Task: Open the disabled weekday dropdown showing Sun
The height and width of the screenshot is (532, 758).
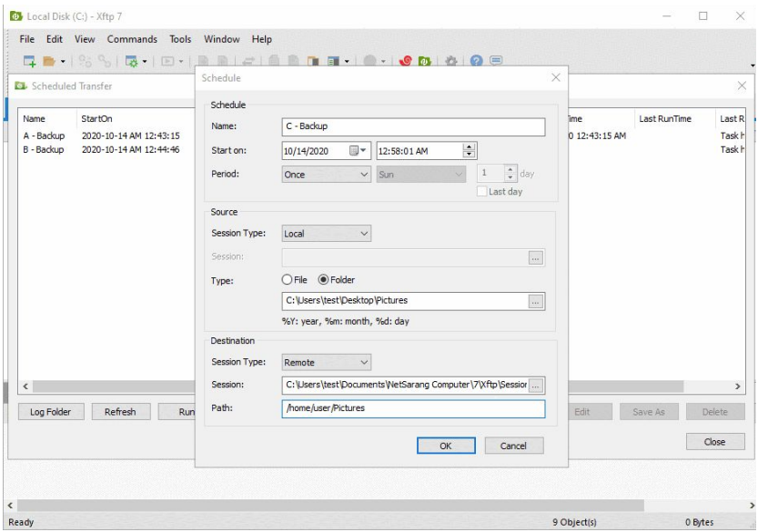Action: [421, 175]
